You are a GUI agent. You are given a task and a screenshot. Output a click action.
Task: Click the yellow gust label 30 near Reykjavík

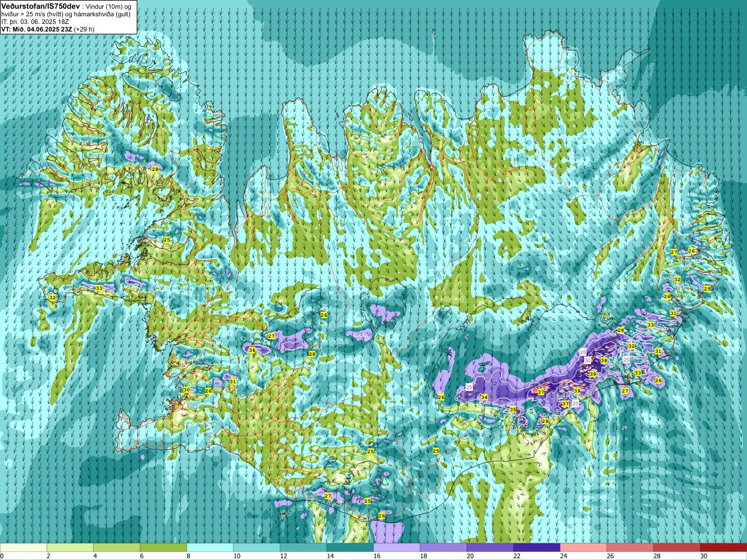[187, 389]
